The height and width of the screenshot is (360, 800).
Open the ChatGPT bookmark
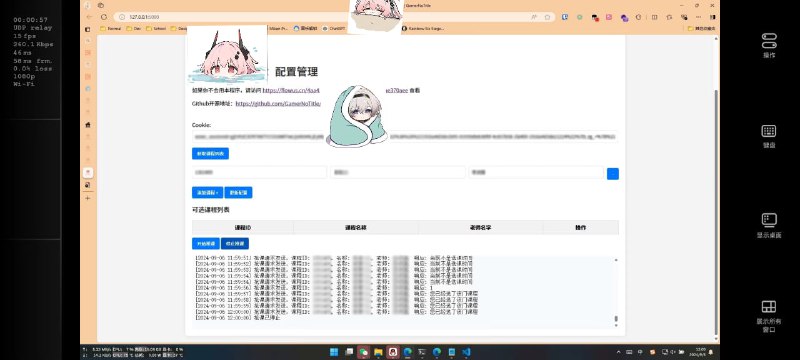coord(334,29)
